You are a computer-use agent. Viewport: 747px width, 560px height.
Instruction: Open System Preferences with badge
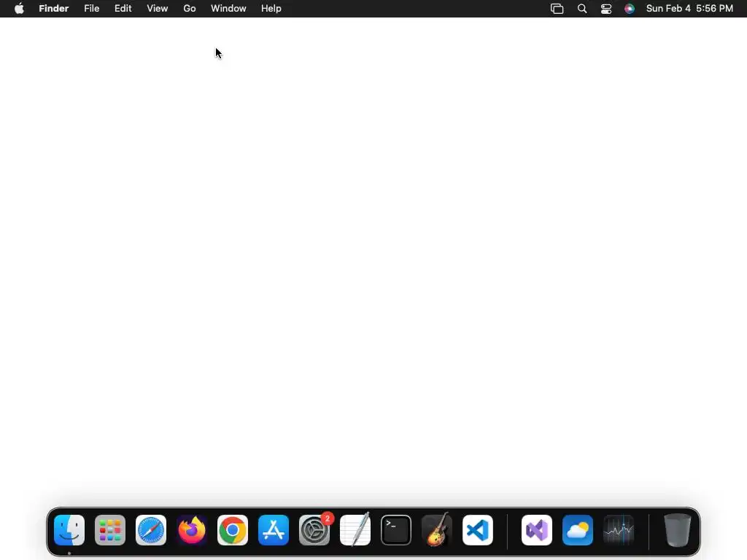point(314,530)
